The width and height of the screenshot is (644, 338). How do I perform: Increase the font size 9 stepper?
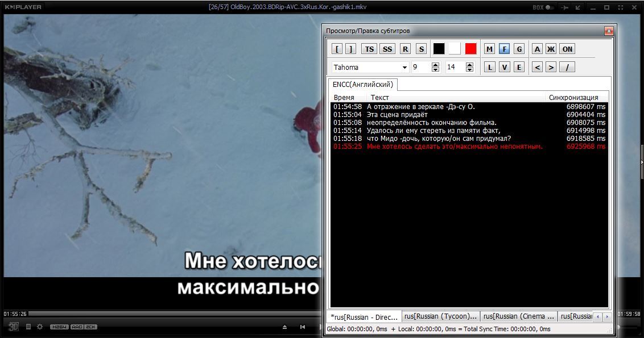[435, 65]
